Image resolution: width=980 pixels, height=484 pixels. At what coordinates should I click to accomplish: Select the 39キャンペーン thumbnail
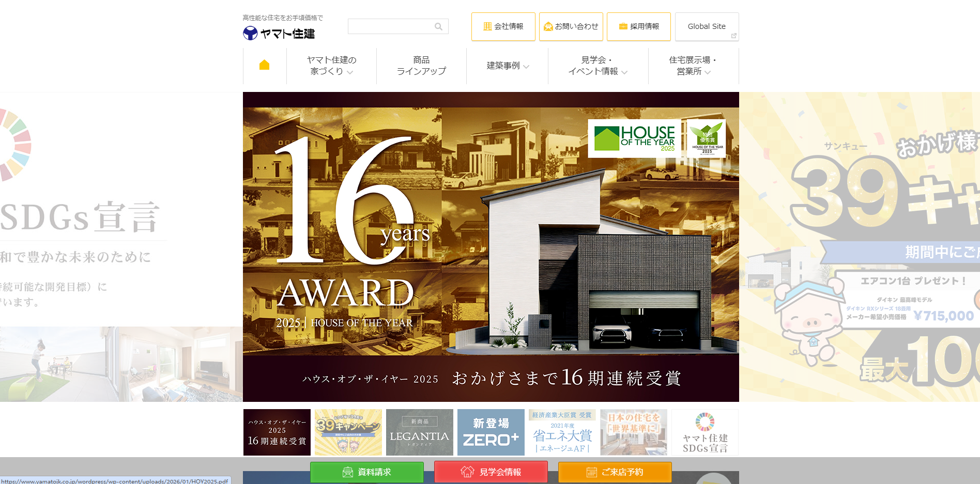348,432
